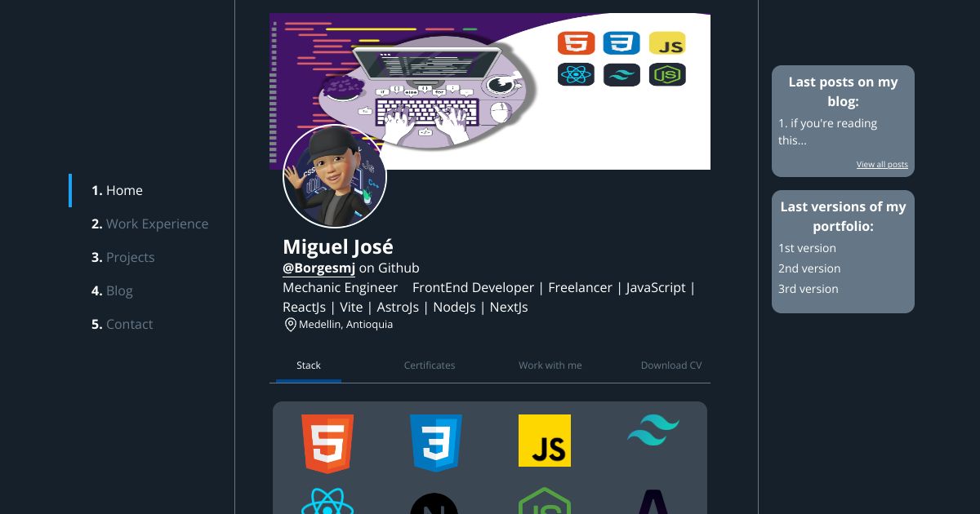This screenshot has width=980, height=514.
Task: Jump to Contact section
Action: point(122,324)
